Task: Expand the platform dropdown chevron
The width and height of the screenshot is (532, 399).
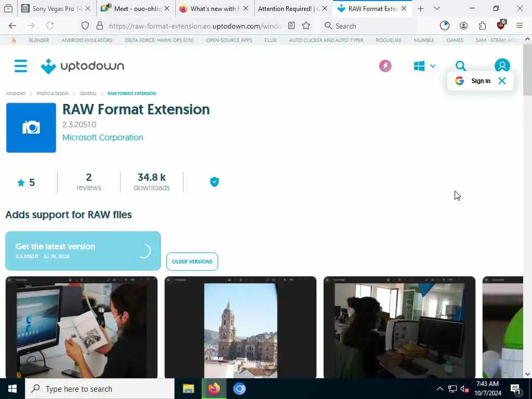Action: click(x=433, y=66)
